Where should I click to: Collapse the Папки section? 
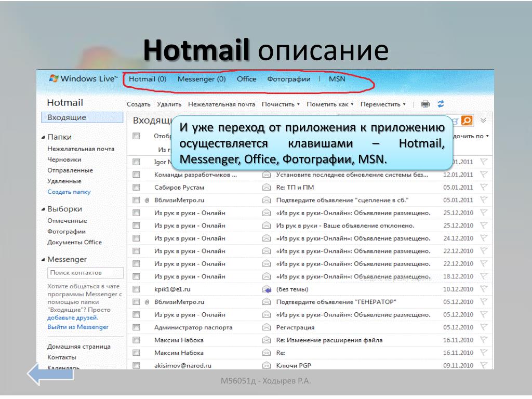coord(43,137)
